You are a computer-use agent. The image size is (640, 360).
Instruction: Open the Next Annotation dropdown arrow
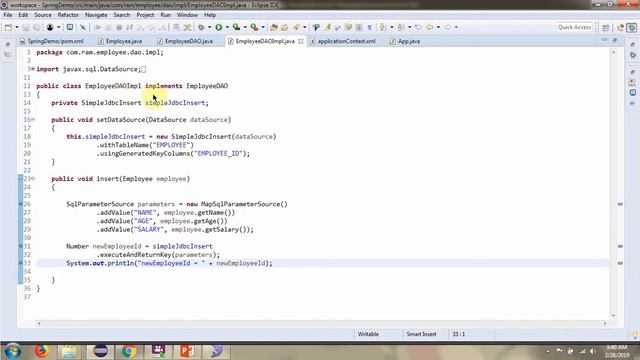(391, 27)
